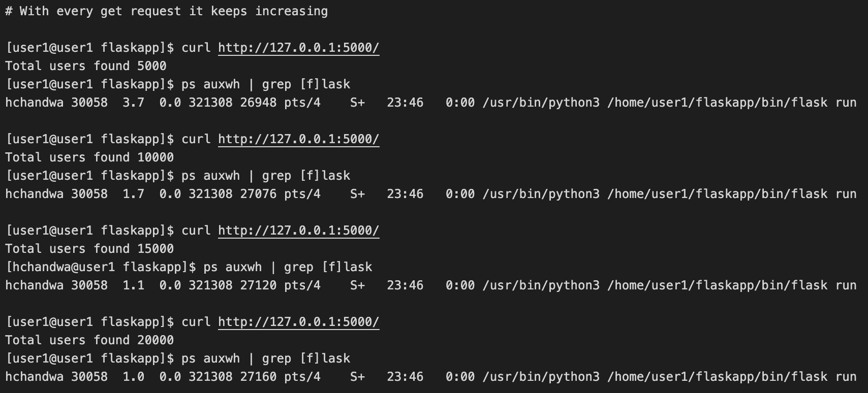The width and height of the screenshot is (868, 393).
Task: Open the curl URL above "Total users found 15000"
Action: [298, 231]
